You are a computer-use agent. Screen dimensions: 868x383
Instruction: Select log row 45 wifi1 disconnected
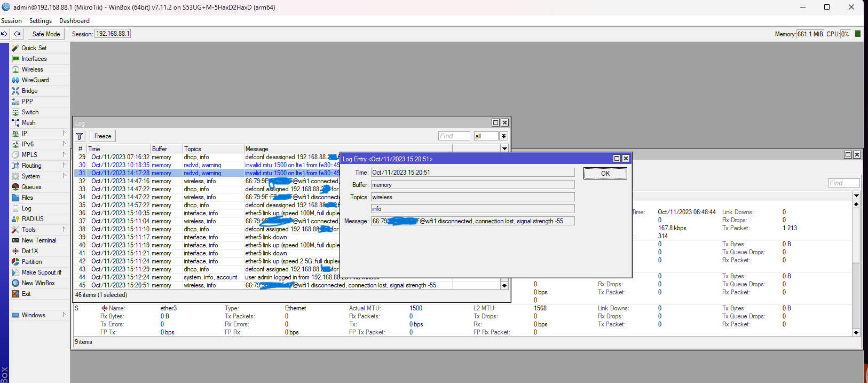pos(288,285)
